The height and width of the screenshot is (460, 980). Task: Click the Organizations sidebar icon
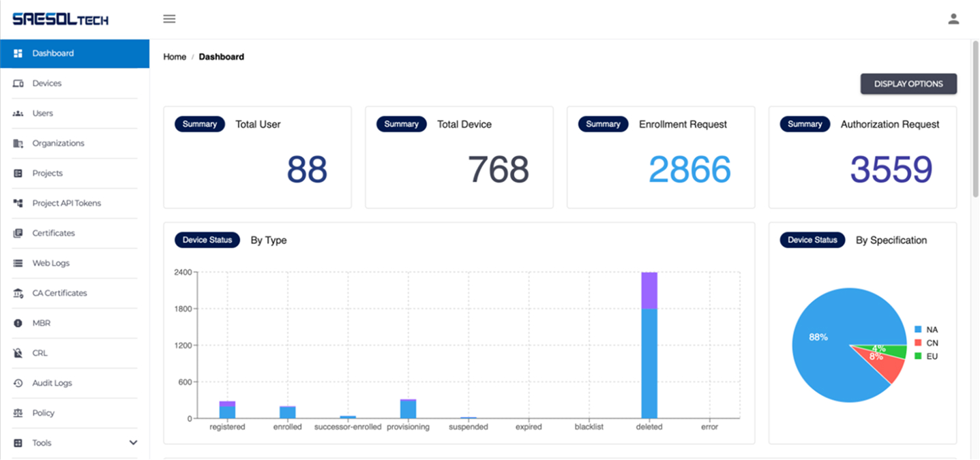click(x=18, y=143)
